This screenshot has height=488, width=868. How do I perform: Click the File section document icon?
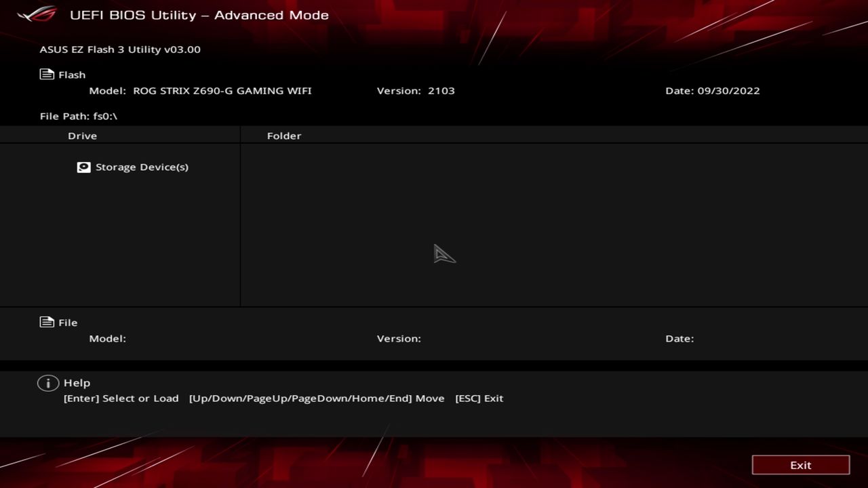click(x=47, y=323)
